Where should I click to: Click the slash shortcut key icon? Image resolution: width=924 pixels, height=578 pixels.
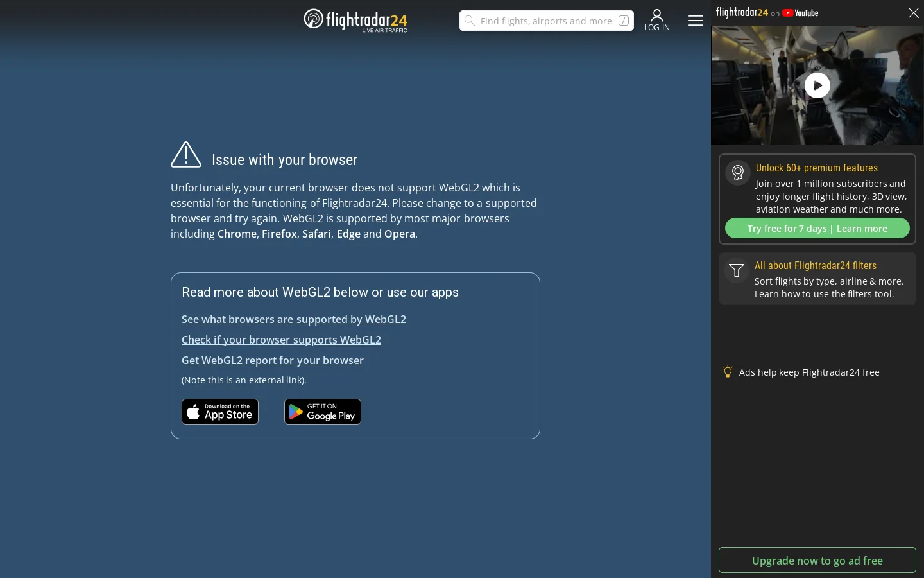[624, 21]
